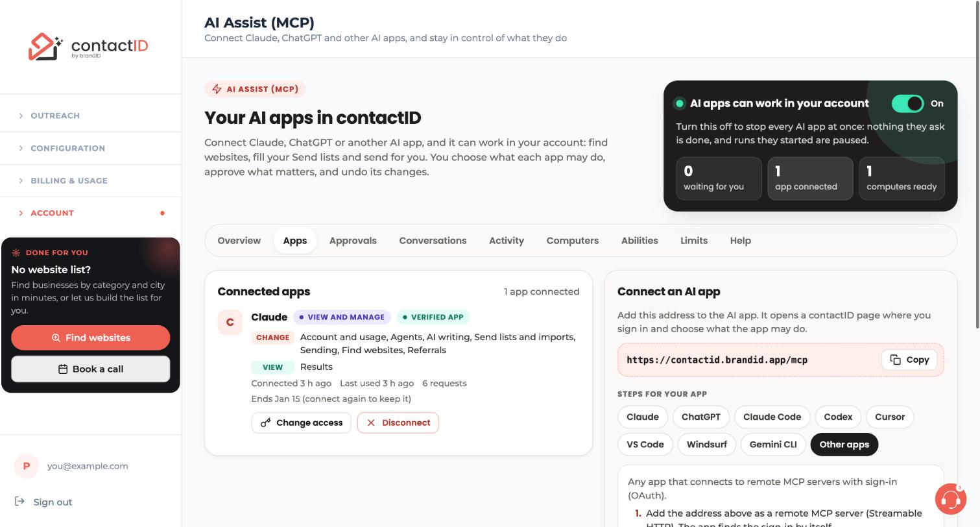Disconnect the Claude app

[x=398, y=423]
